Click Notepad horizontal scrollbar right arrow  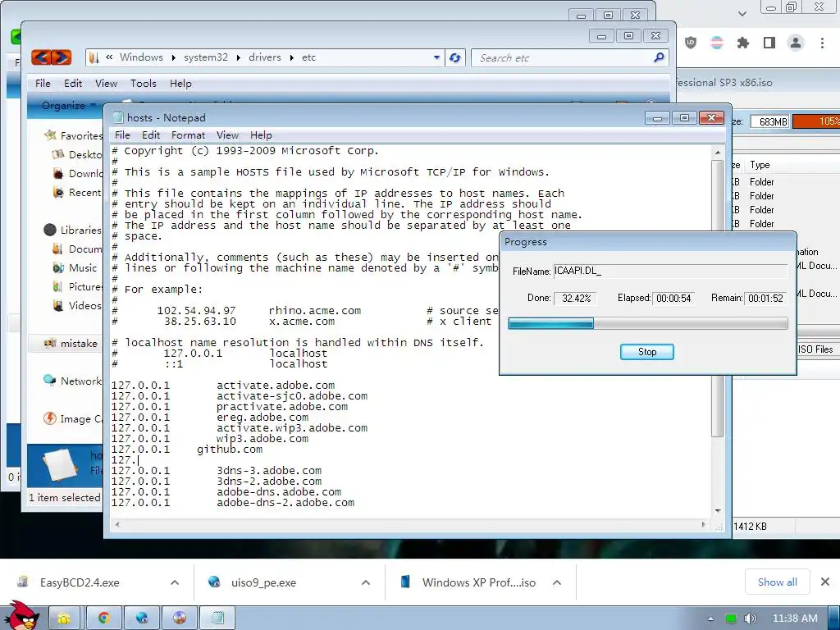[704, 524]
